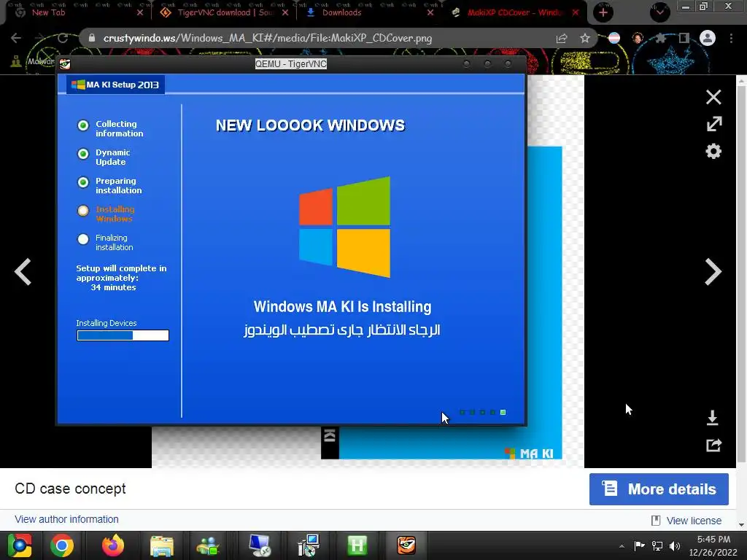Click More details button
This screenshot has height=560, width=747.
[x=659, y=489]
